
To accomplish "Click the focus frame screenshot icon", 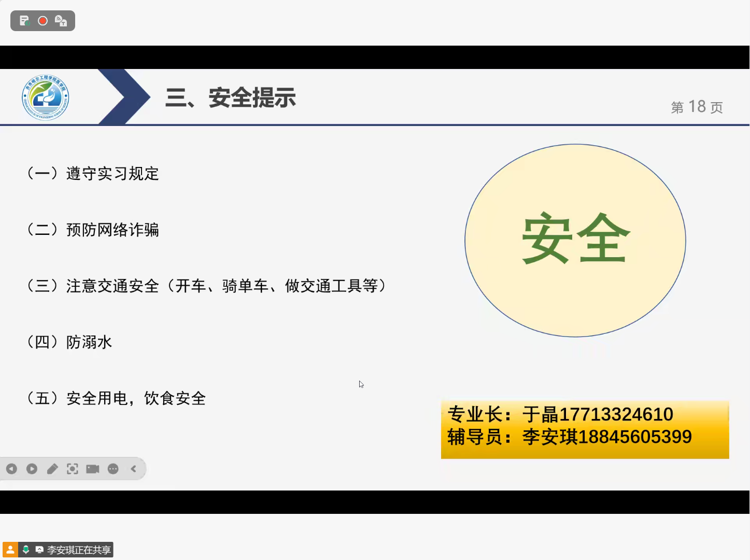I will 73,469.
